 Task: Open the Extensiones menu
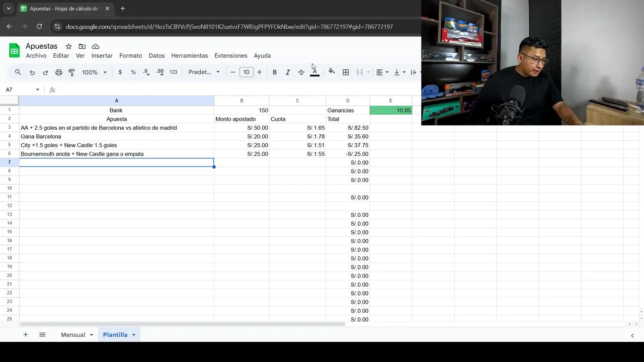pyautogui.click(x=231, y=56)
